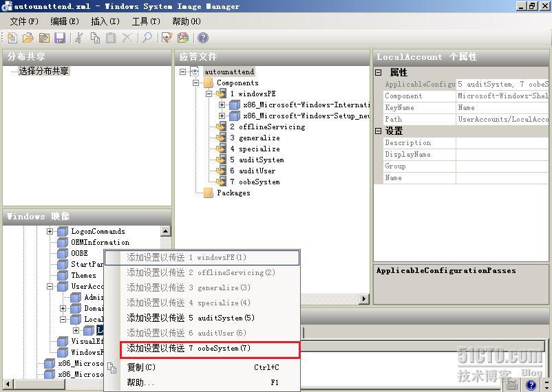Click the Delete X toolbar icon

(127, 38)
